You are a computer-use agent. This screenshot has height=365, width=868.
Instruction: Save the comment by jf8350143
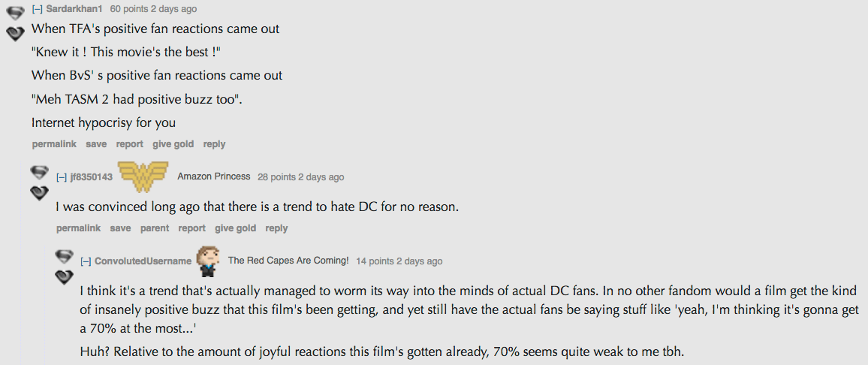(120, 228)
